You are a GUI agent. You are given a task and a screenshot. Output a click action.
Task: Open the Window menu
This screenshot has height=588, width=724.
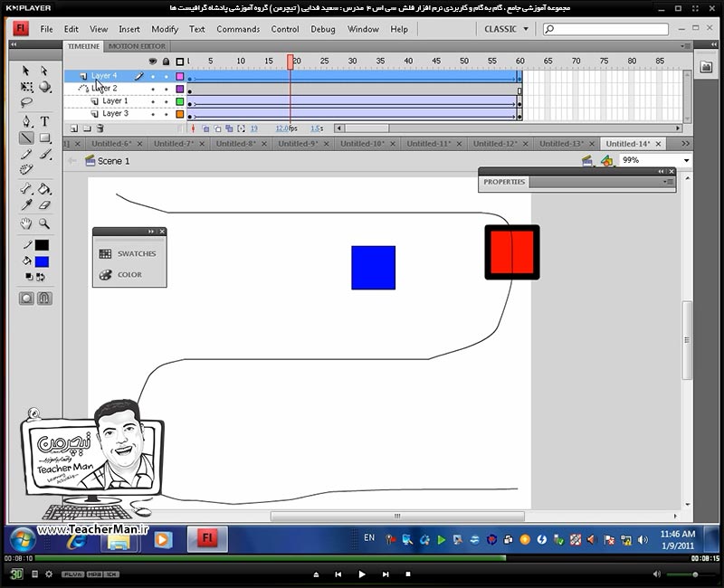(363, 29)
